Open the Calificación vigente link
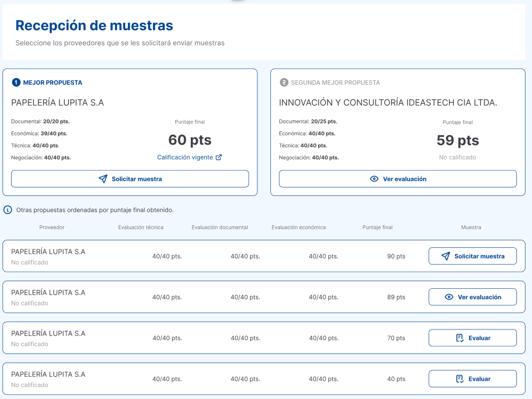 (x=185, y=157)
